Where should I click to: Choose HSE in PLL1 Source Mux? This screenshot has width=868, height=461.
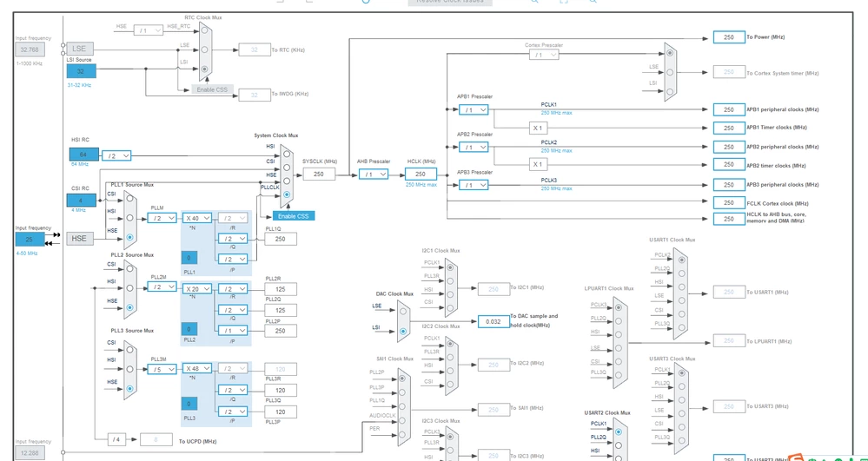tap(129, 237)
